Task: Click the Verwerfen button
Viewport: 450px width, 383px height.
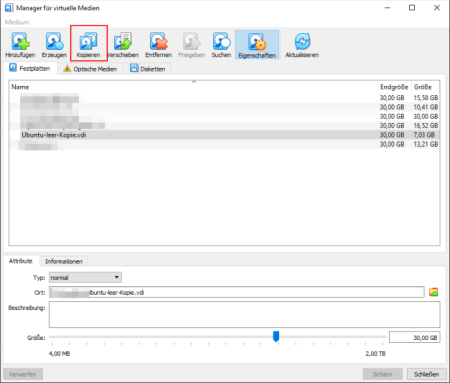Action: [x=23, y=374]
